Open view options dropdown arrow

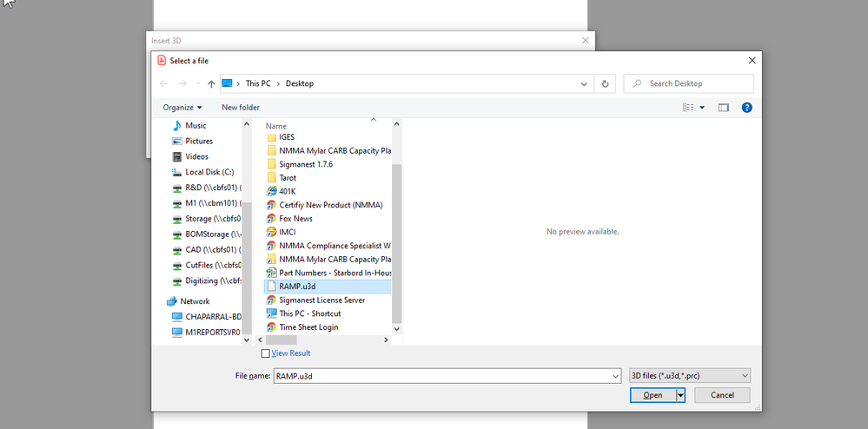point(702,108)
